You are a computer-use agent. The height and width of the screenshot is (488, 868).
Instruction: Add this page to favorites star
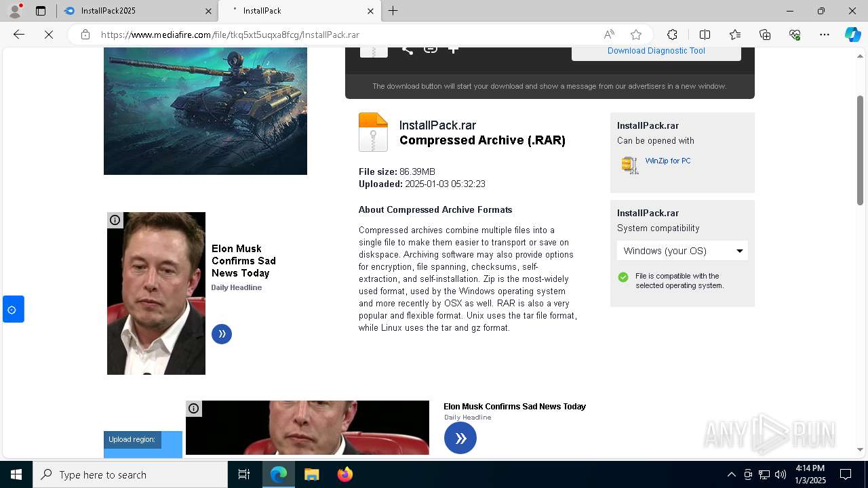(x=635, y=35)
